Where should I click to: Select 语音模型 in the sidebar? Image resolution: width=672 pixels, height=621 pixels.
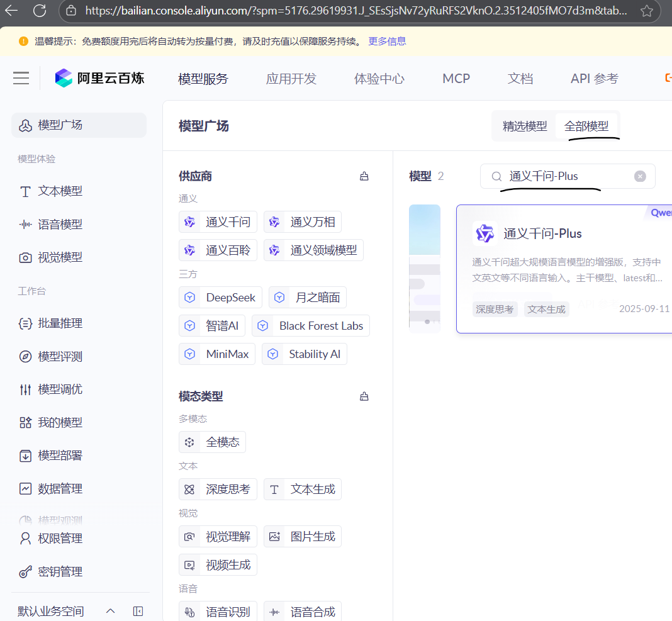[59, 224]
